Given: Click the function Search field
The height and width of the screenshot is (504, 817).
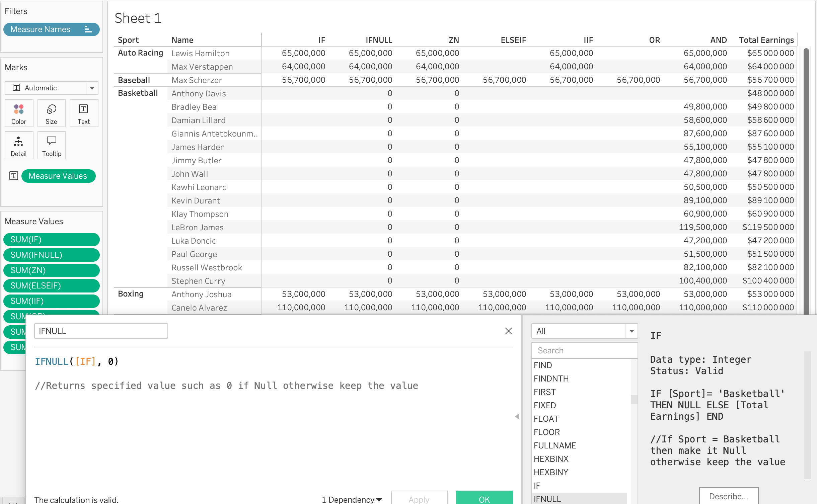Looking at the screenshot, I should point(584,350).
